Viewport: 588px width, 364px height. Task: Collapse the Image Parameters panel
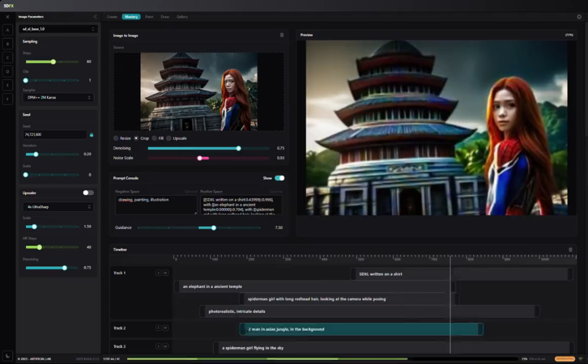[95, 17]
